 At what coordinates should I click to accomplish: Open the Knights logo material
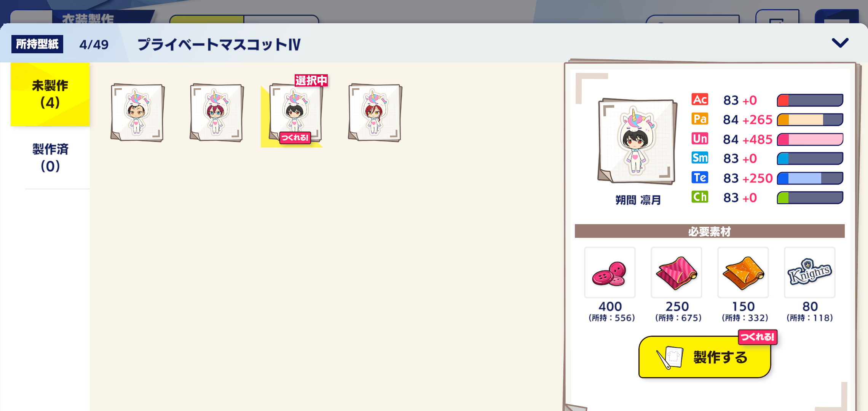pos(810,272)
